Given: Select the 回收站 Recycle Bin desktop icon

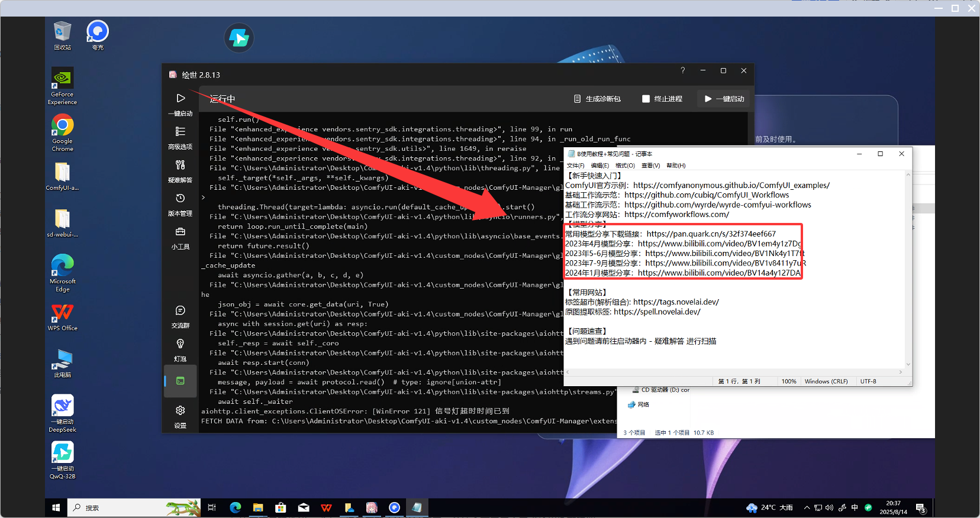Looking at the screenshot, I should pos(62,35).
